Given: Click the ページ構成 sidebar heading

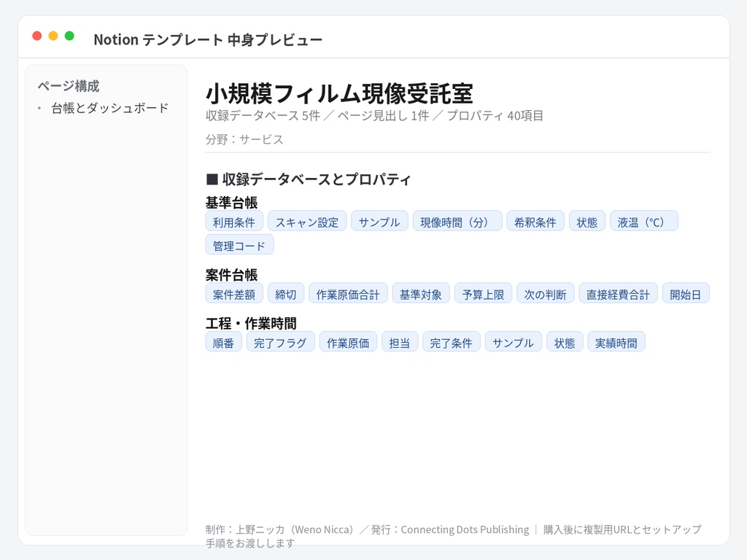Looking at the screenshot, I should tap(69, 86).
